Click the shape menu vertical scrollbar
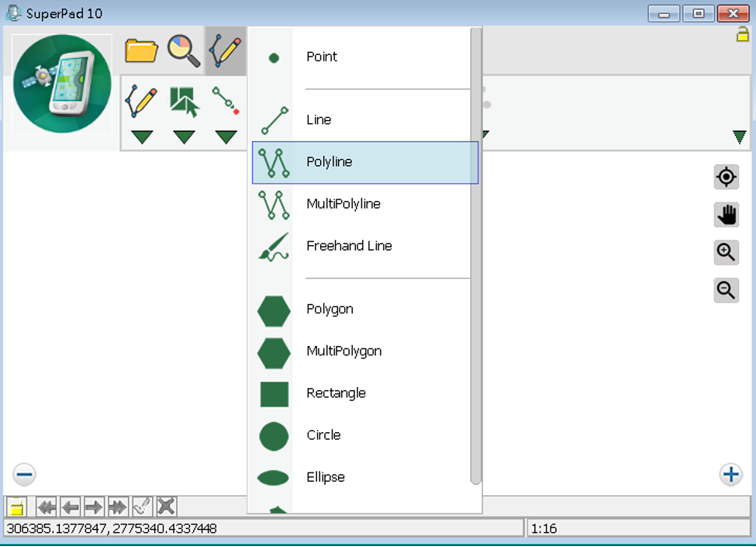The height and width of the screenshot is (547, 756). point(475,255)
